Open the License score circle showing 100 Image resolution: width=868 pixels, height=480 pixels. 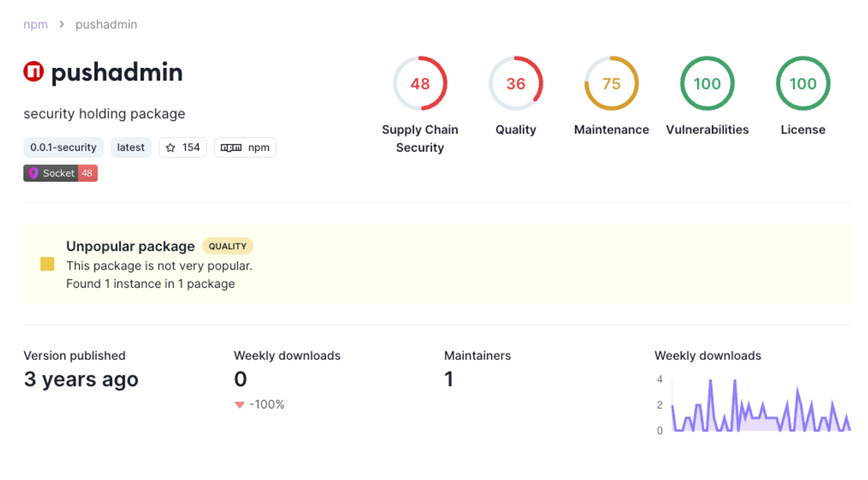[x=803, y=84]
